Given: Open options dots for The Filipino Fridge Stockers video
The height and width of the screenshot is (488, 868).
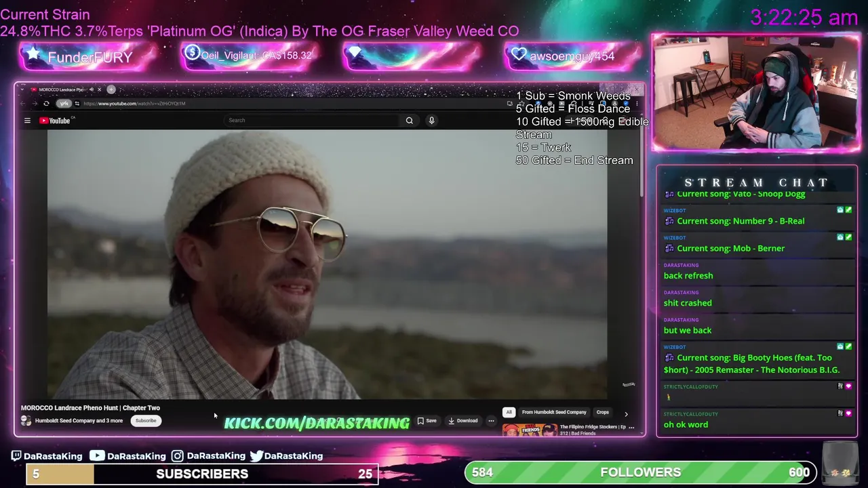Looking at the screenshot, I should coord(631,428).
